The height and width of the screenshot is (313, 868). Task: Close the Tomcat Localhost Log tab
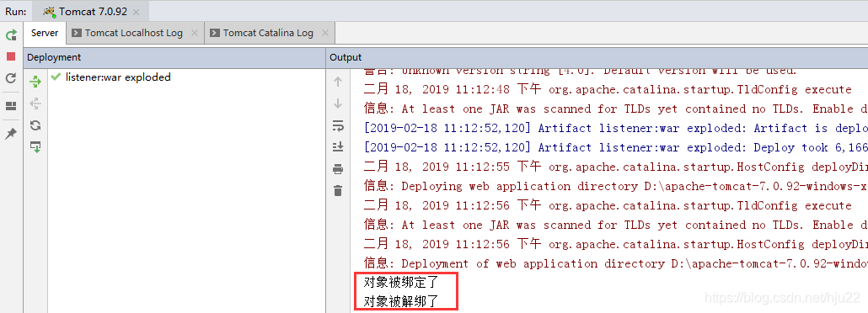pyautogui.click(x=195, y=33)
